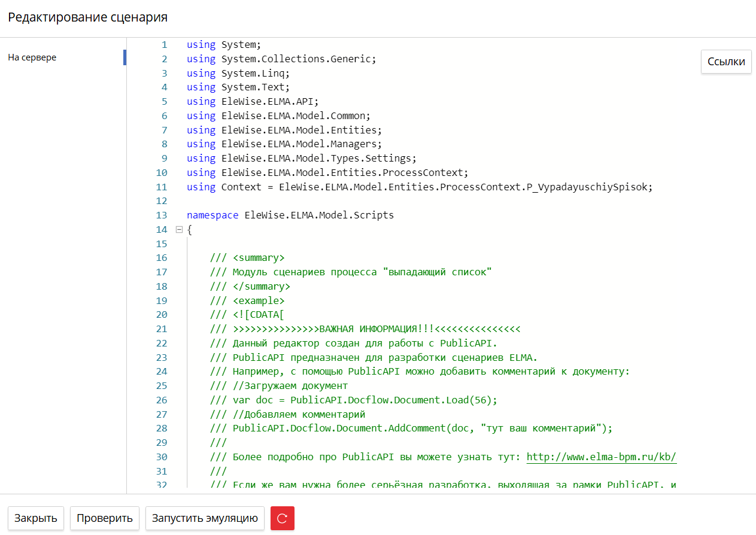Click the "using EleWise.ELMA.Model.Managers;" line
This screenshot has height=535, width=756.
[284, 144]
